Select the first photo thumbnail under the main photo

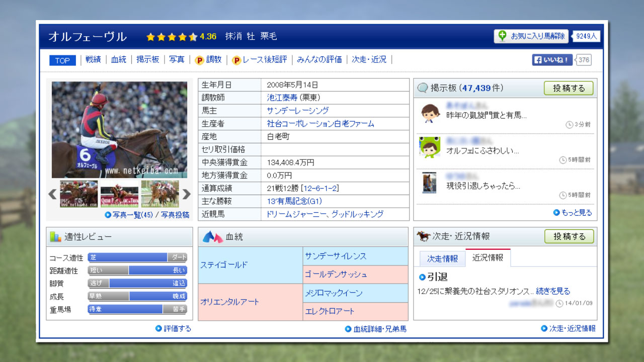pyautogui.click(x=79, y=194)
